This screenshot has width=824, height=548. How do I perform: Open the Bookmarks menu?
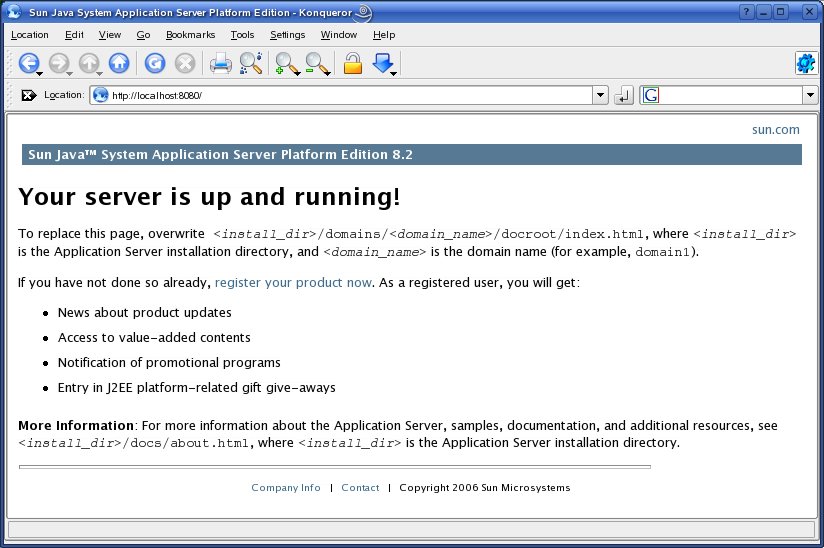190,35
